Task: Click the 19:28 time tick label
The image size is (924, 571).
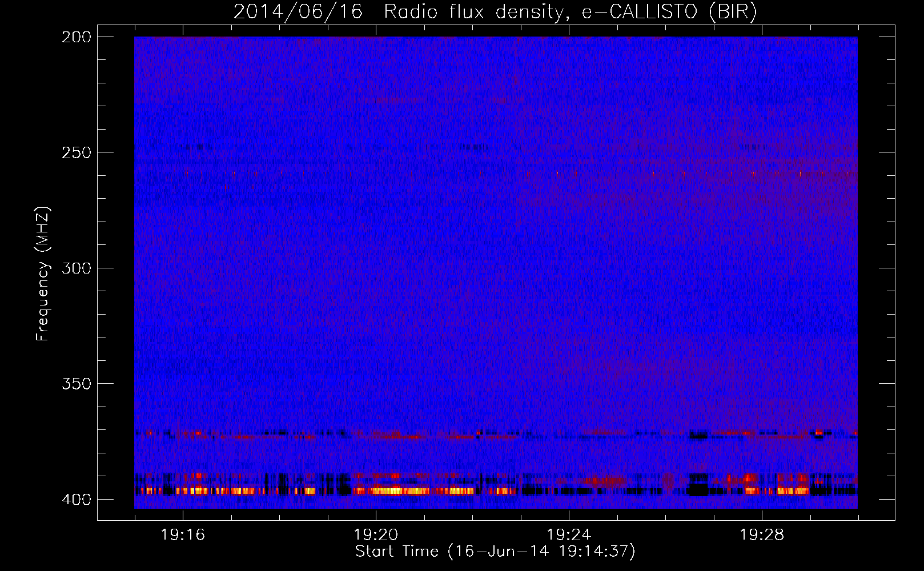Action: click(762, 534)
